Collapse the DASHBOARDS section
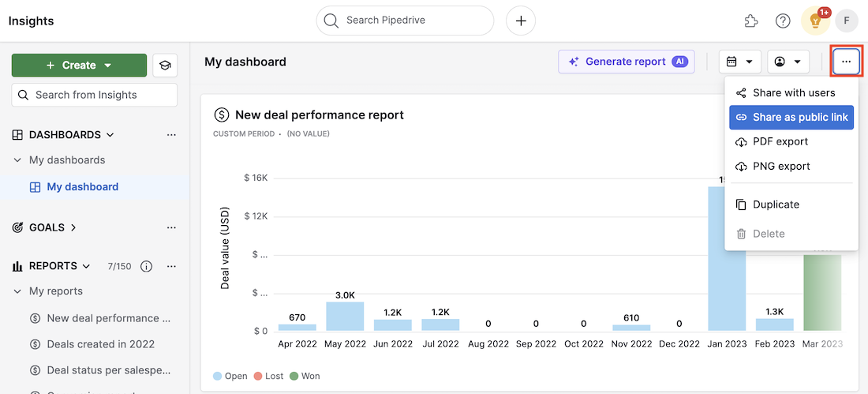868x394 pixels. 110,135
